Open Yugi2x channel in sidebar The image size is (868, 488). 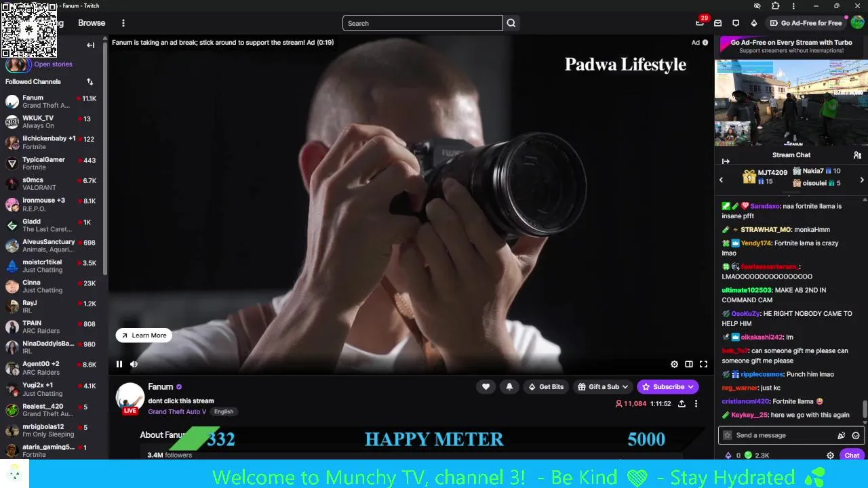52,389
